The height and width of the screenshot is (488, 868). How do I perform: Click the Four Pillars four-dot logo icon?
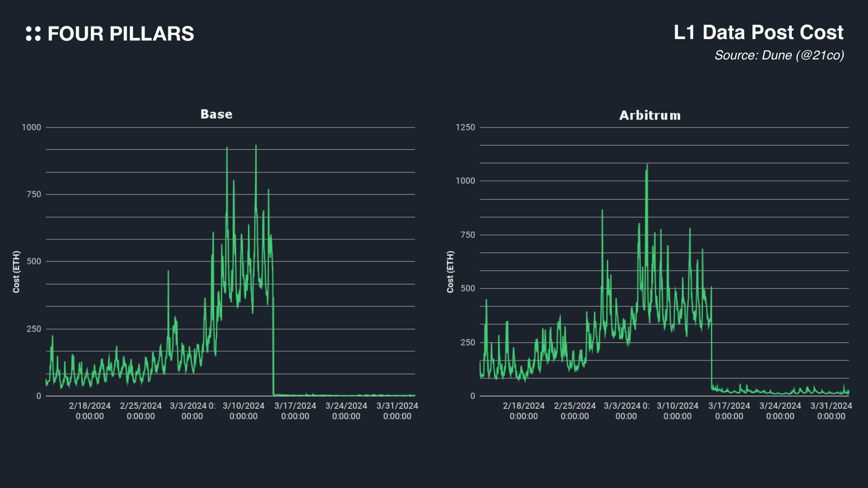[33, 34]
